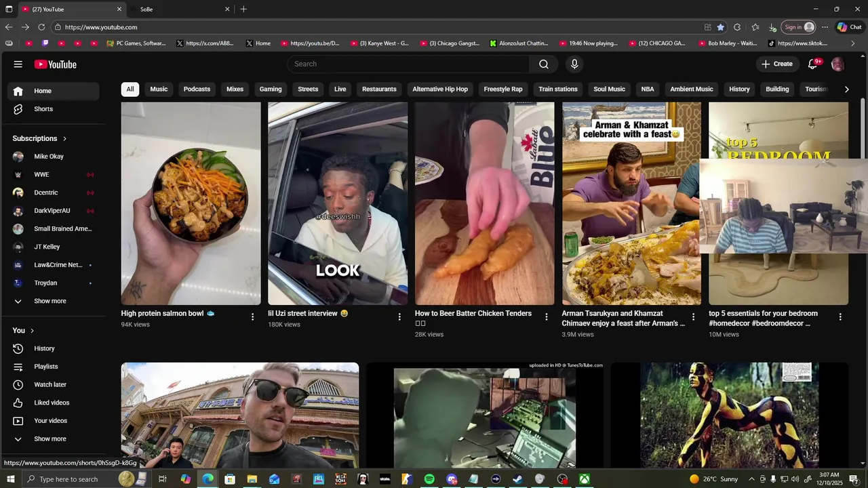Screen dimensions: 868x488
Task: Expand the Subscriptions heading arrow
Action: [64, 138]
